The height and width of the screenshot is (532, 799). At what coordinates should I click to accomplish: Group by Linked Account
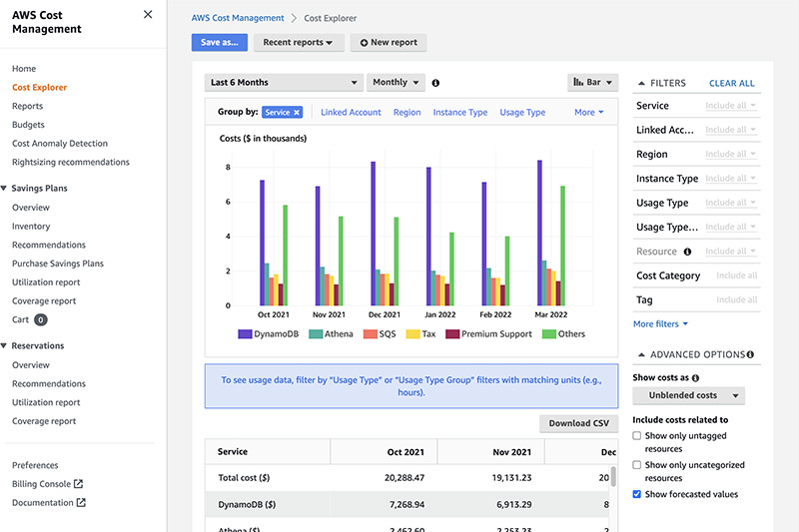[351, 113]
